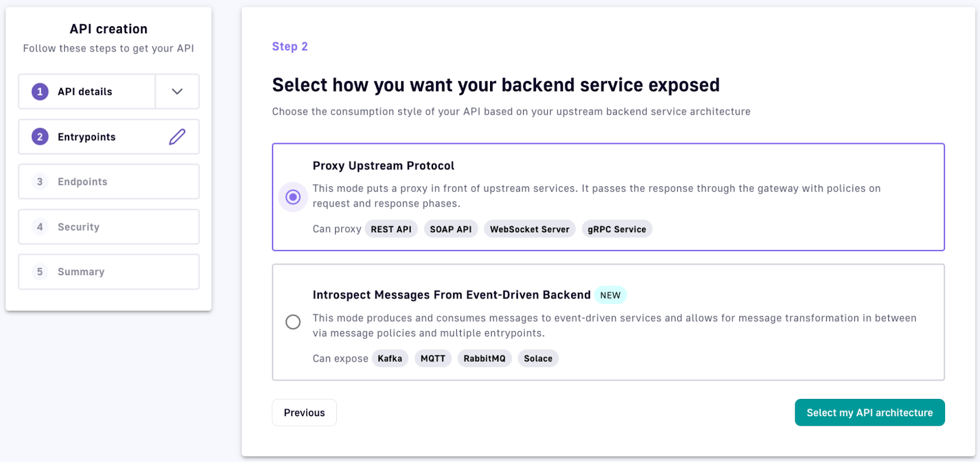Click the NEW badge label
The image size is (980, 462).
(610, 295)
